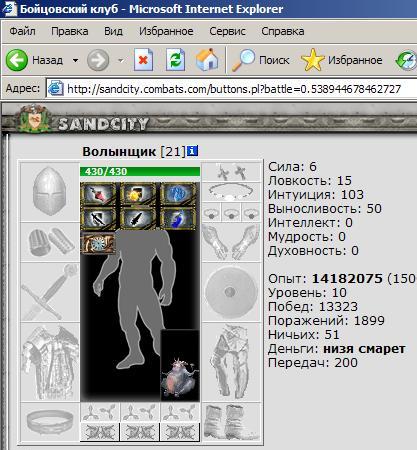417x450 pixels.
Task: Click the Назад back button
Action: [x=35, y=60]
